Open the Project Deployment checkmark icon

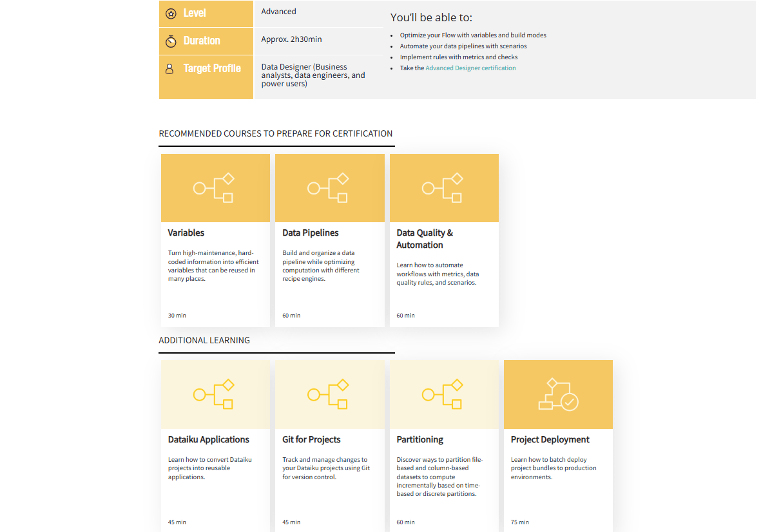click(x=558, y=394)
